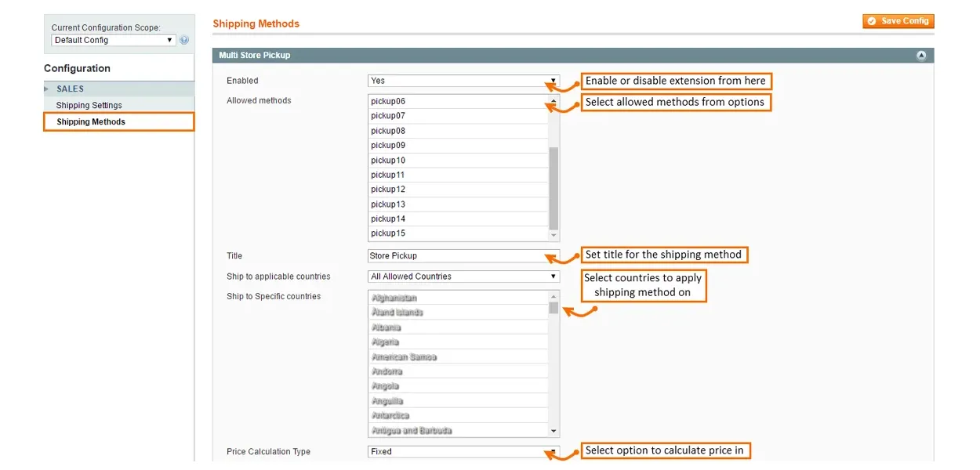Click countries list scroll down arrow

click(554, 431)
